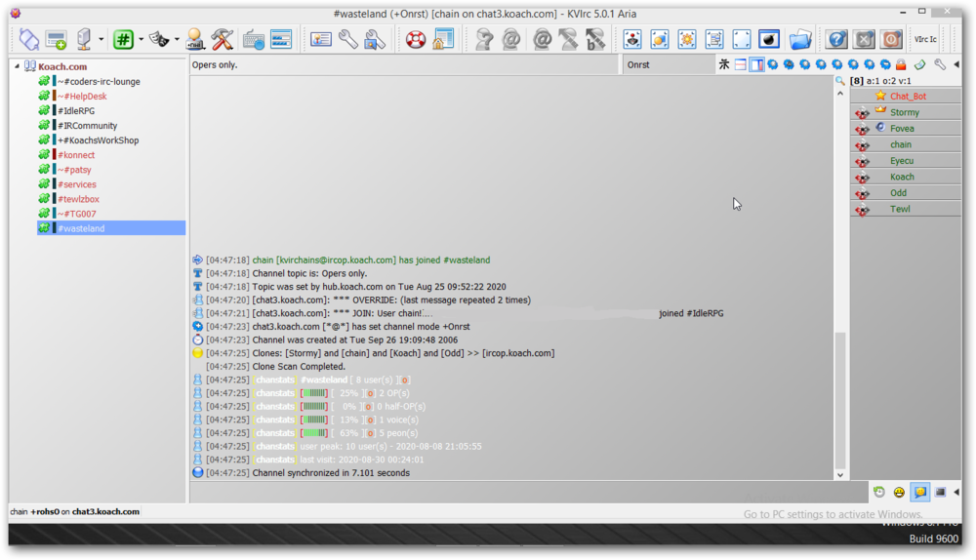Click the red padlock channel icon
The height and width of the screenshot is (560, 976).
901,64
